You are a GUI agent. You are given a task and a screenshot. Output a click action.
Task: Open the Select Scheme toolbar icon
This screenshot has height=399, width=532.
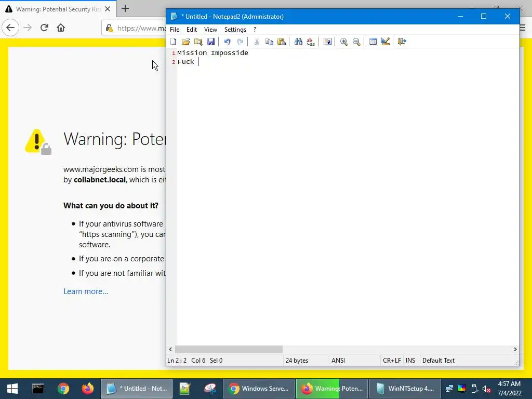tap(373, 42)
